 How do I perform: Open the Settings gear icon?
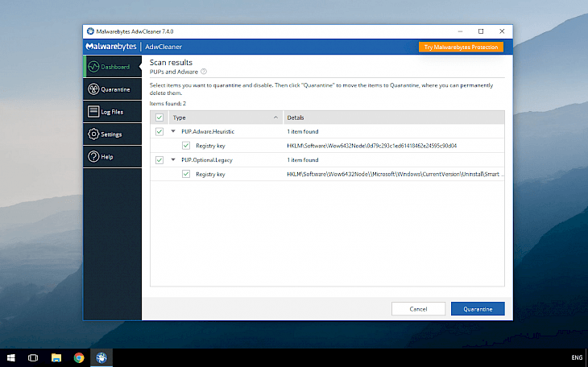pyautogui.click(x=93, y=134)
